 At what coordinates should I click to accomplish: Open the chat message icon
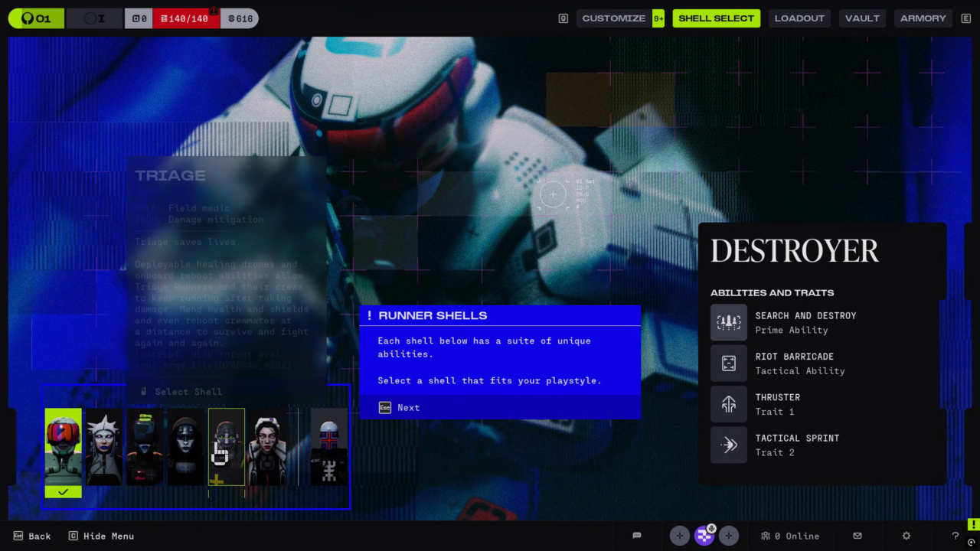pyautogui.click(x=636, y=536)
